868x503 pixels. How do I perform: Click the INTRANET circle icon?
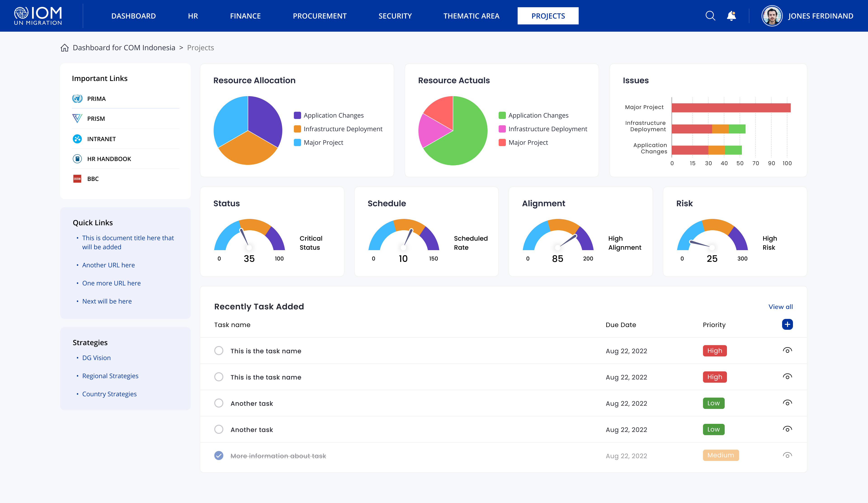coord(77,139)
